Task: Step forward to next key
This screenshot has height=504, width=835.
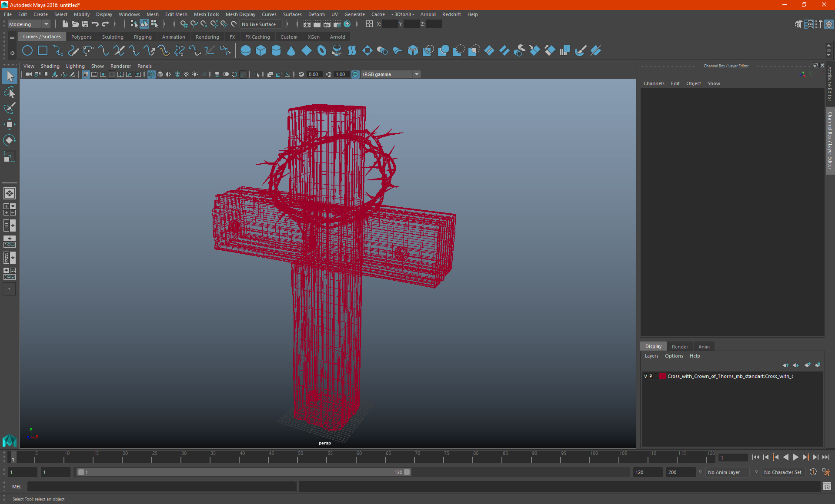Action: [806, 457]
